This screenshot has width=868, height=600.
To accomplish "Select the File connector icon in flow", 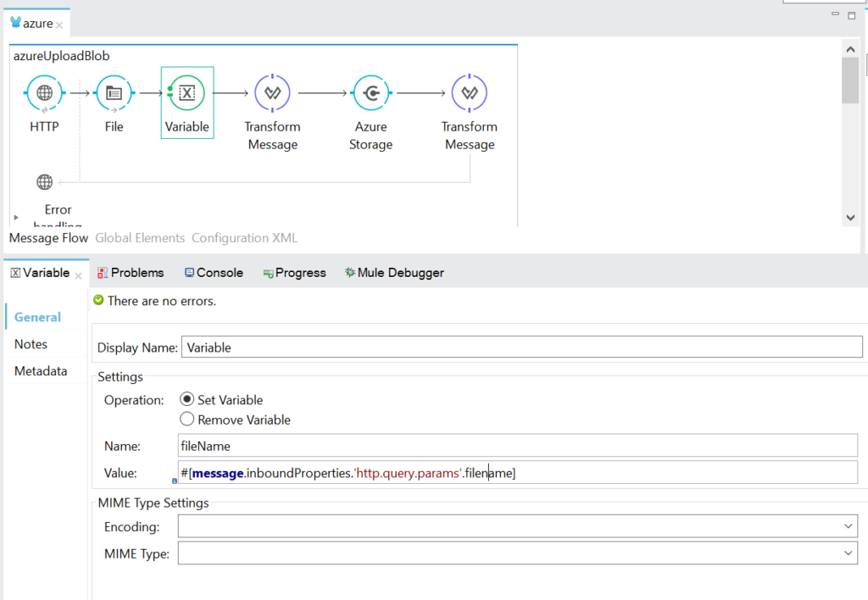I will [x=114, y=93].
